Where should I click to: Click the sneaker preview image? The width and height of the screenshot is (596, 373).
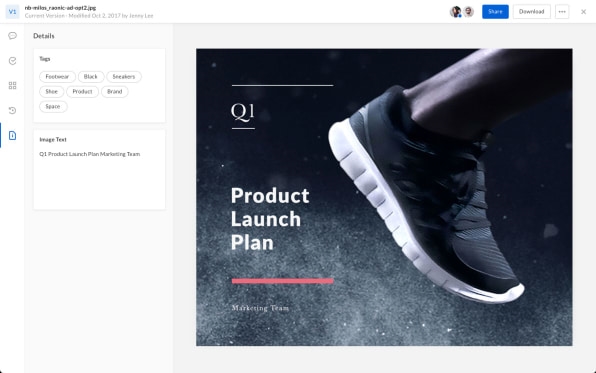pyautogui.click(x=384, y=197)
